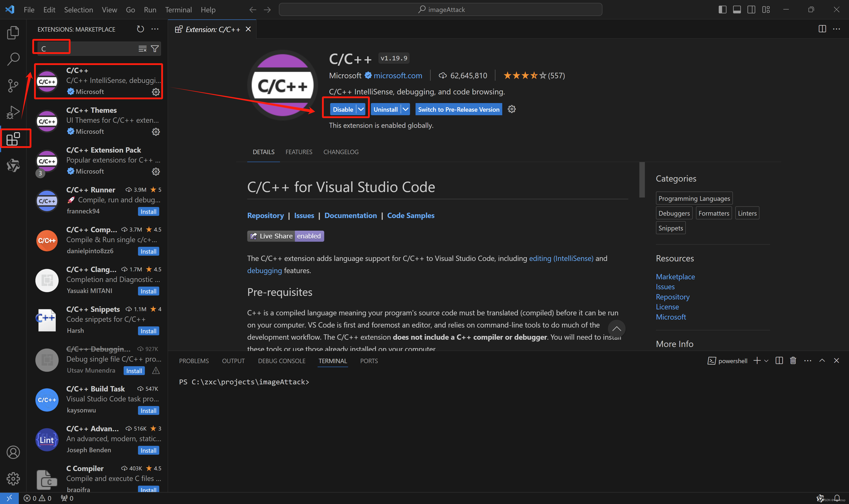Show errors and warnings from the status bar

pos(37,498)
